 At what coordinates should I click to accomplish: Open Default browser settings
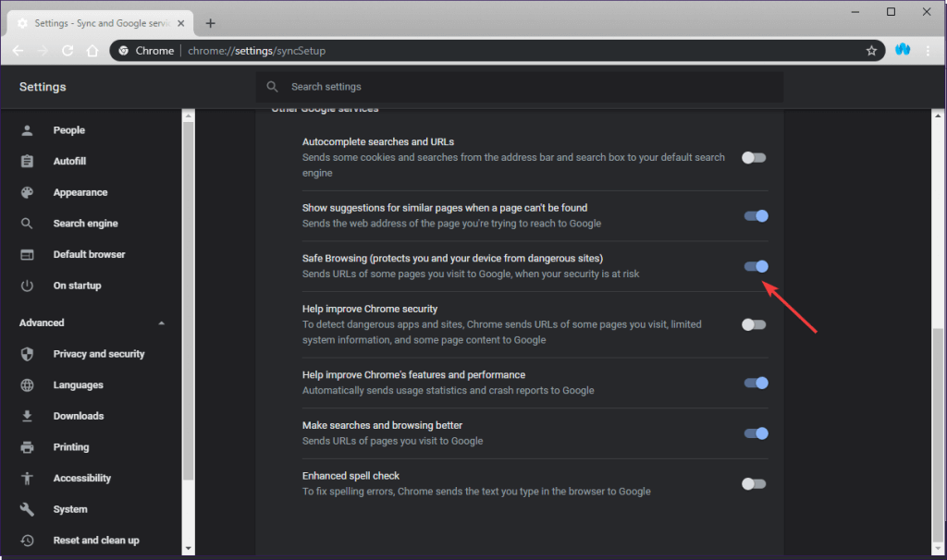(x=91, y=254)
